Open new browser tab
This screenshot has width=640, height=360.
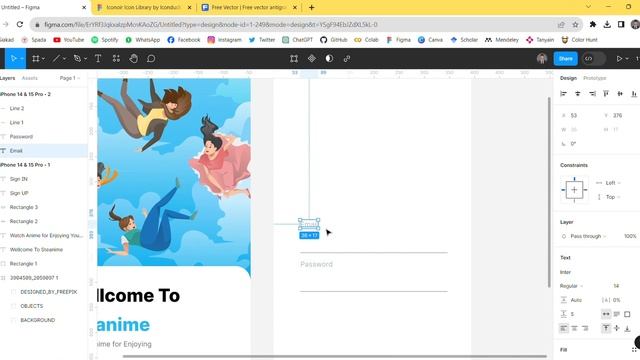[311, 7]
